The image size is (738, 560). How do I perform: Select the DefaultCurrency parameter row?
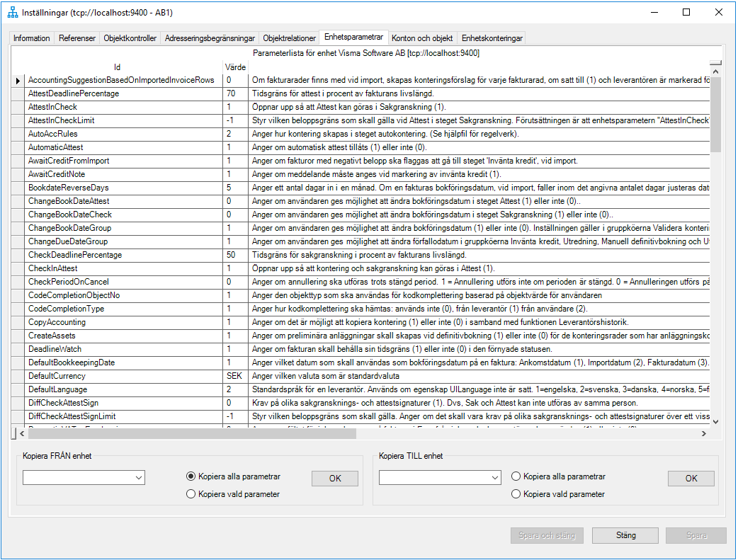59,377
